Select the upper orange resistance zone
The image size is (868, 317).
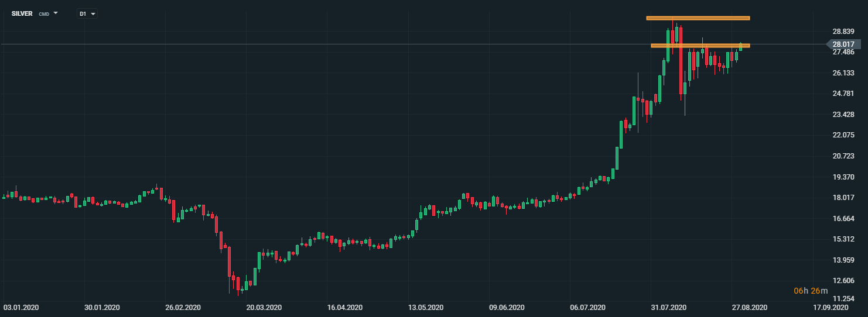(x=698, y=18)
